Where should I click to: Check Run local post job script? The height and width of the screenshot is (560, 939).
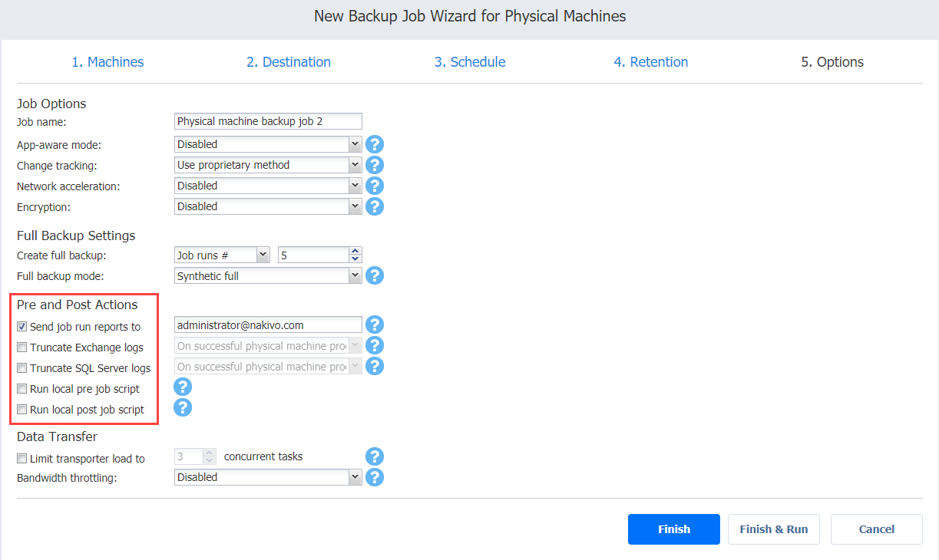pos(22,410)
